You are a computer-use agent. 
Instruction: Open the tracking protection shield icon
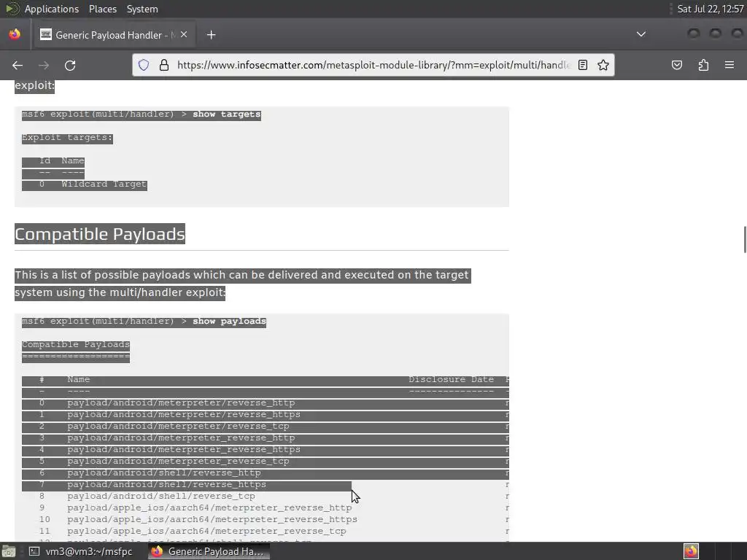(144, 65)
